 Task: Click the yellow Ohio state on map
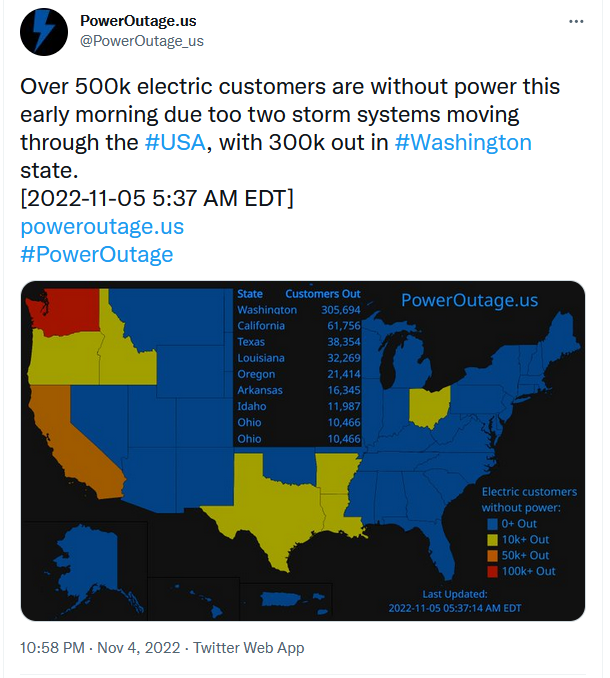[x=428, y=409]
